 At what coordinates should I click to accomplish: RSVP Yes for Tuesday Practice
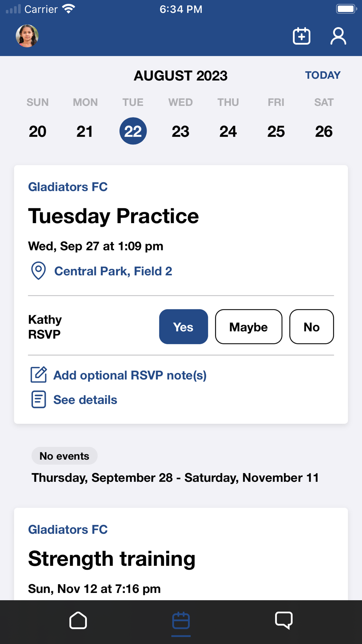184,327
